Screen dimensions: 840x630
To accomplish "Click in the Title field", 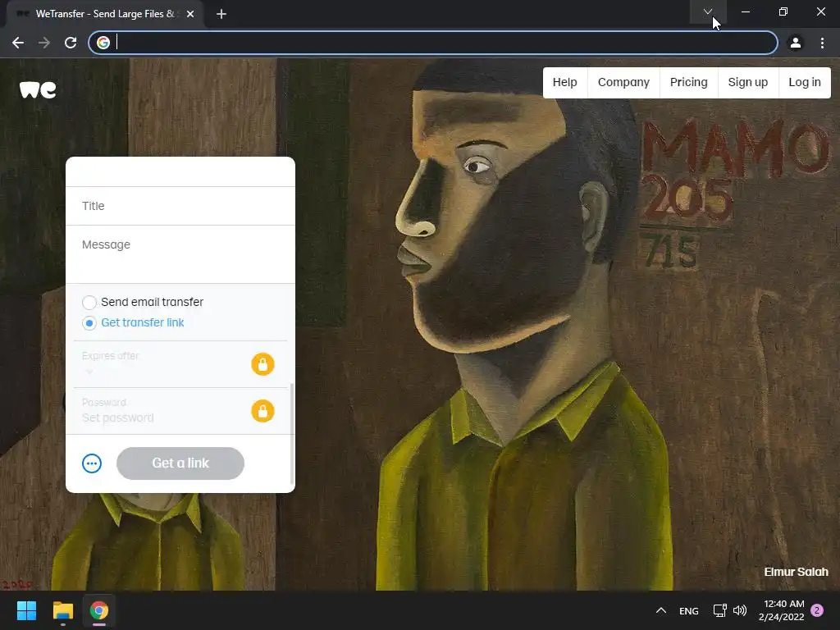I will point(180,206).
